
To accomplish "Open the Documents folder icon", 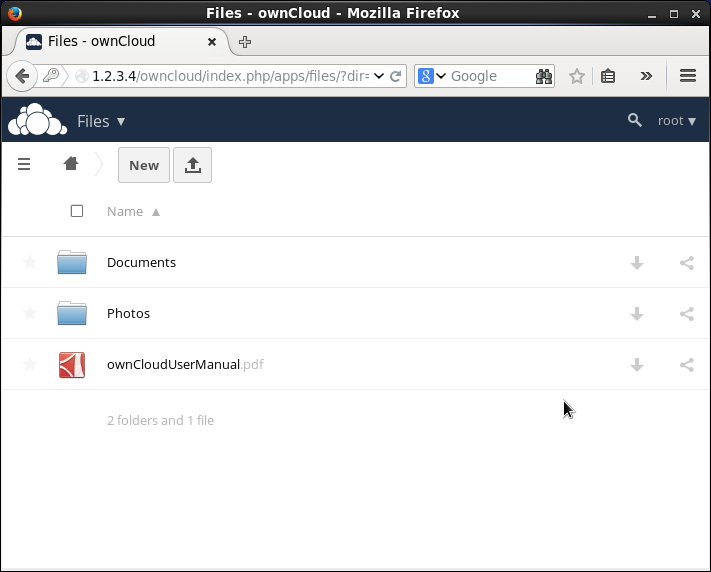I will point(72,262).
